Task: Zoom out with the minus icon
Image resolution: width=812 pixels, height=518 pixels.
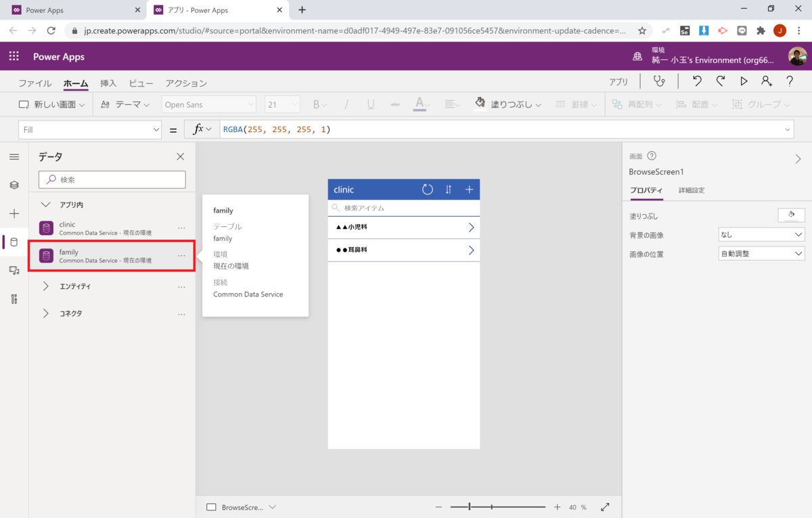Action: point(438,507)
